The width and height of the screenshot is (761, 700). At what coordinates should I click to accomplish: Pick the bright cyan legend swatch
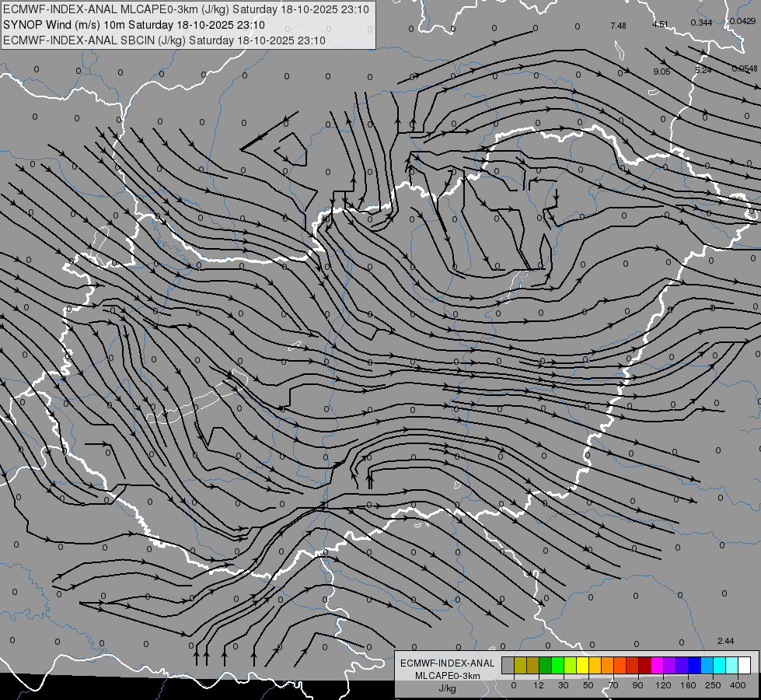click(719, 665)
